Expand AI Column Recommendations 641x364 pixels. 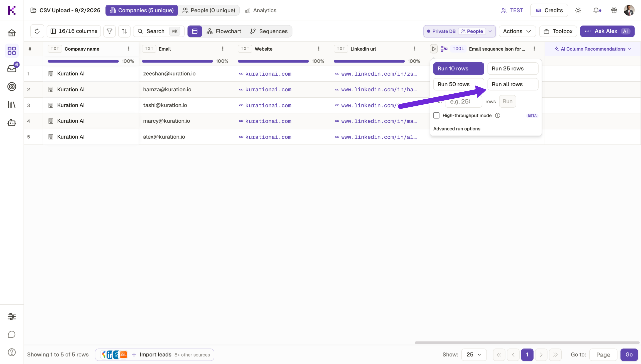593,49
